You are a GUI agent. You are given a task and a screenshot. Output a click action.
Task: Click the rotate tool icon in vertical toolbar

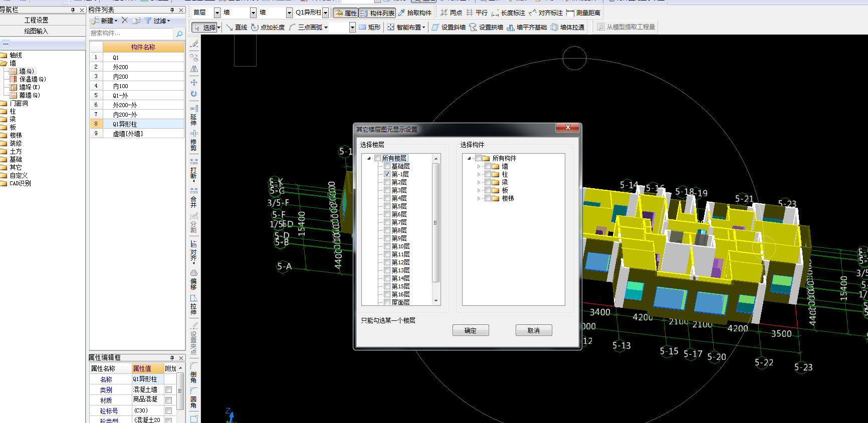click(x=194, y=94)
